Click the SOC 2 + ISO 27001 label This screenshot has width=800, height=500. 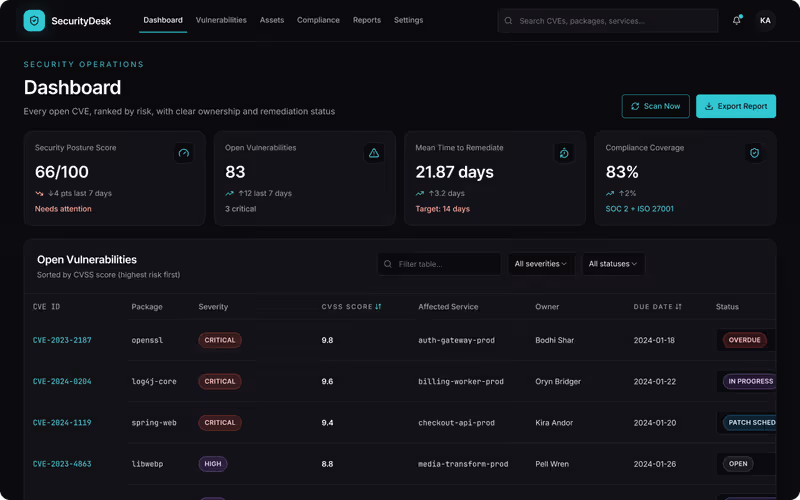[x=639, y=209]
